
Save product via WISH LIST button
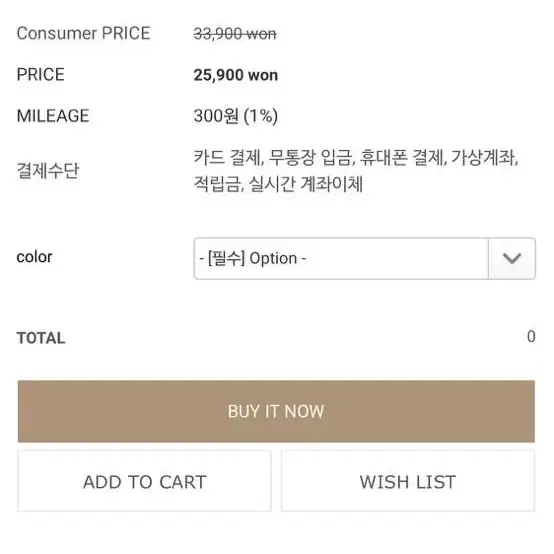[x=408, y=482]
